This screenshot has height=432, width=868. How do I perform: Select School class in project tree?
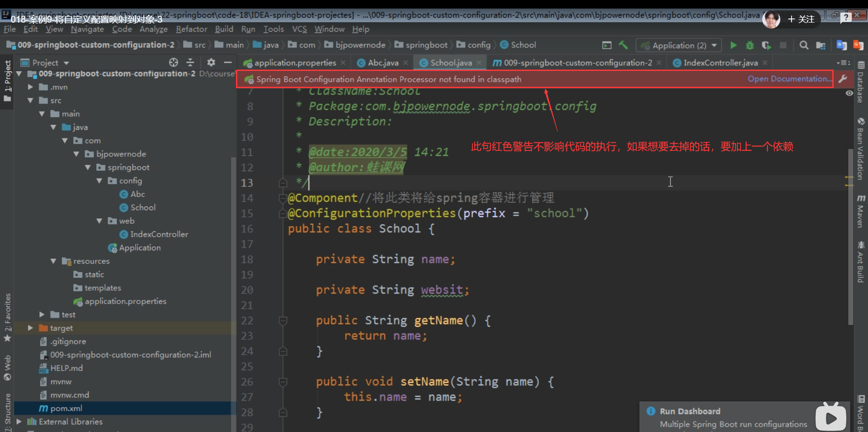tap(143, 207)
